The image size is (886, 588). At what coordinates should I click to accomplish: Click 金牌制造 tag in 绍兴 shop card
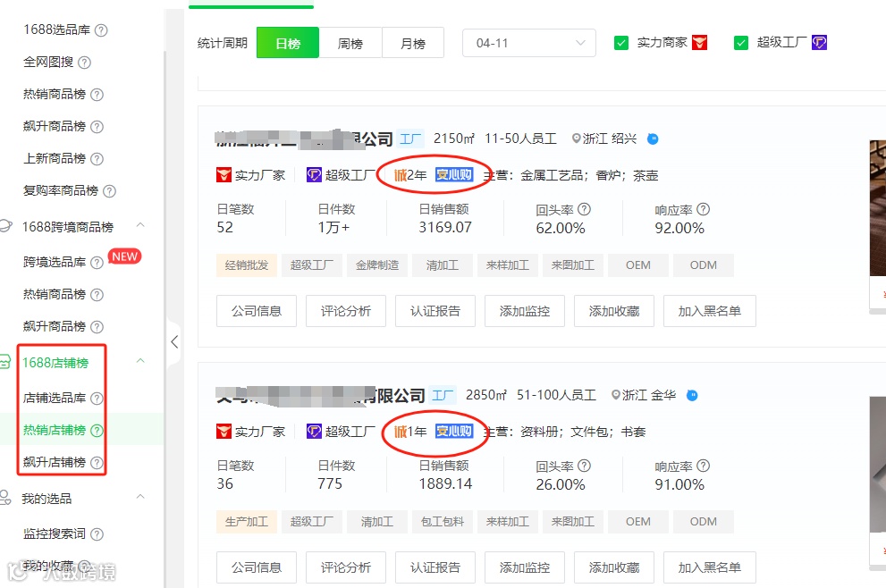(377, 265)
